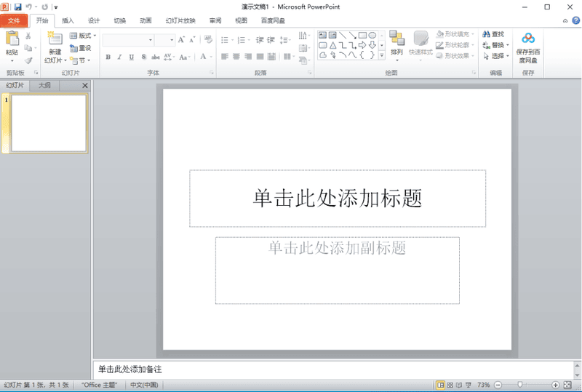This screenshot has width=582, height=392.
Task: Undo the last action
Action: pos(29,7)
